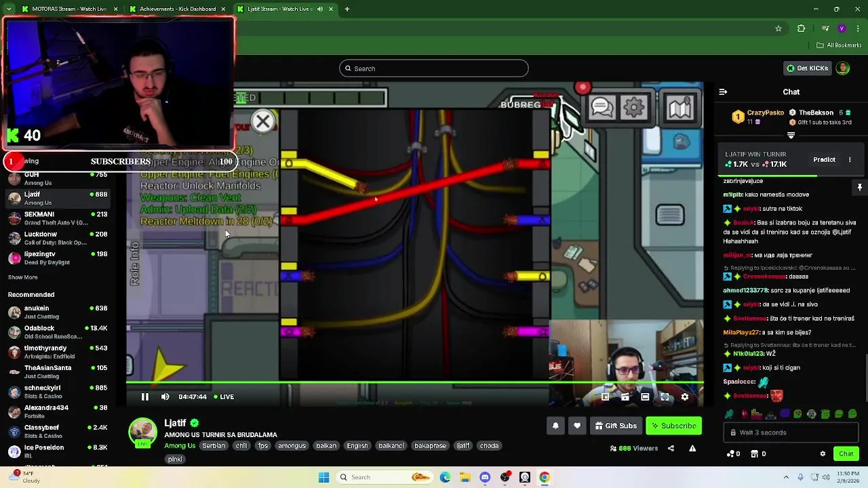The width and height of the screenshot is (868, 488).
Task: Jump to LIVE in the player
Action: click(x=223, y=397)
